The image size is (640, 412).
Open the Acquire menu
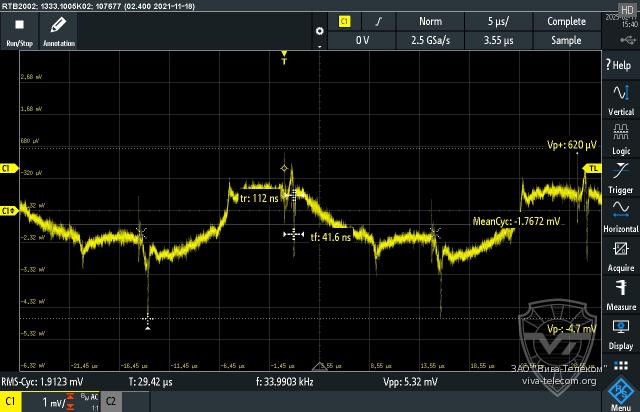[621, 256]
